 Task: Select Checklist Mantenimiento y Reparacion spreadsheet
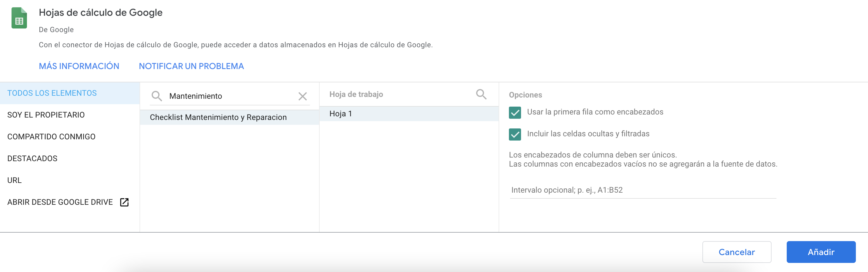230,117
